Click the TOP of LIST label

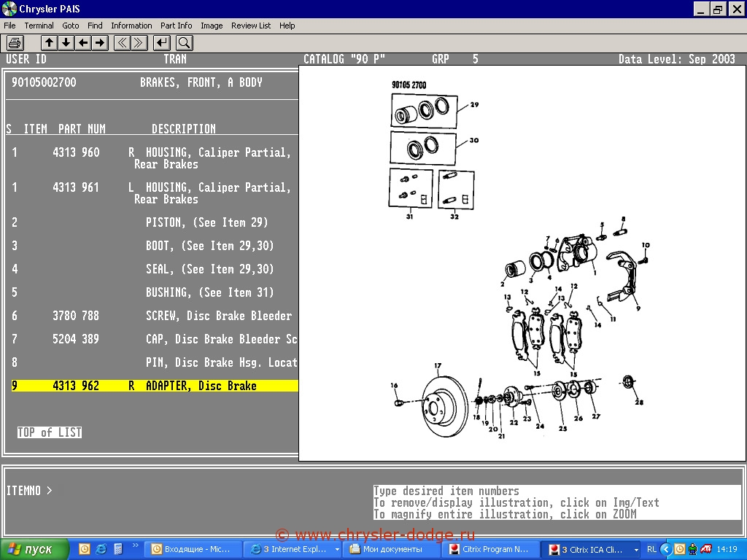pos(50,432)
